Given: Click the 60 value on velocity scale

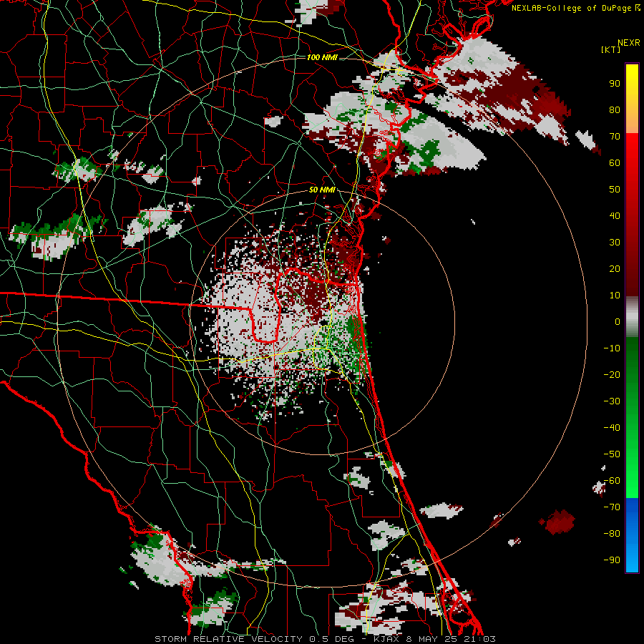Looking at the screenshot, I should pos(615,162).
